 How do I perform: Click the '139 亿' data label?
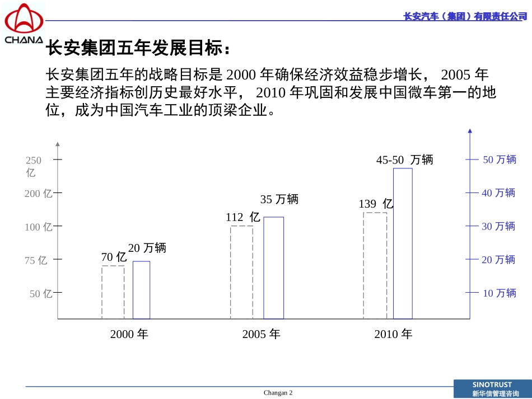(376, 203)
